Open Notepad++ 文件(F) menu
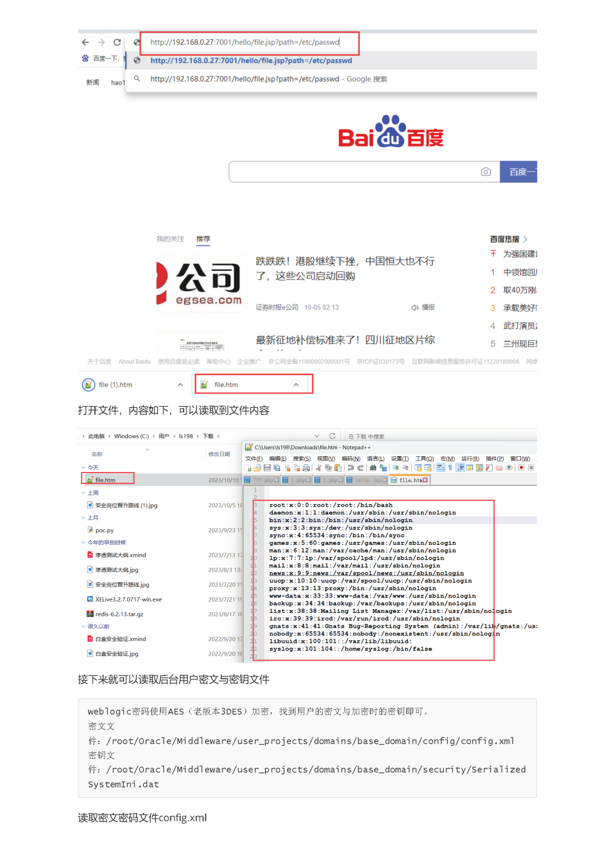This screenshot has width=614, height=868. 254,458
